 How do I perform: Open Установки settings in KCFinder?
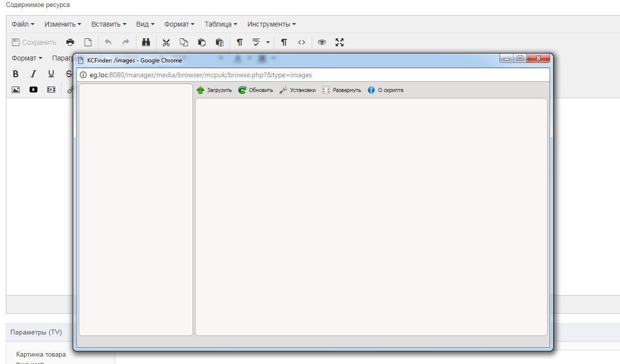pyautogui.click(x=297, y=90)
